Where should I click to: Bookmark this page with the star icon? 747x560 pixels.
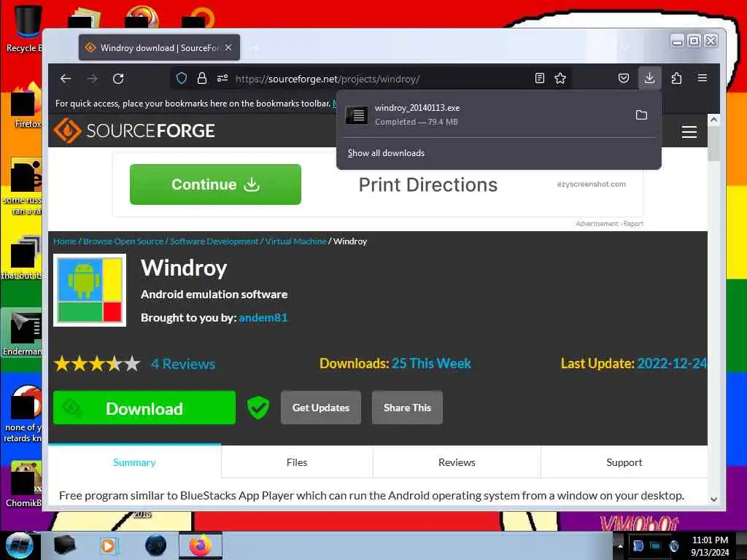(x=560, y=79)
